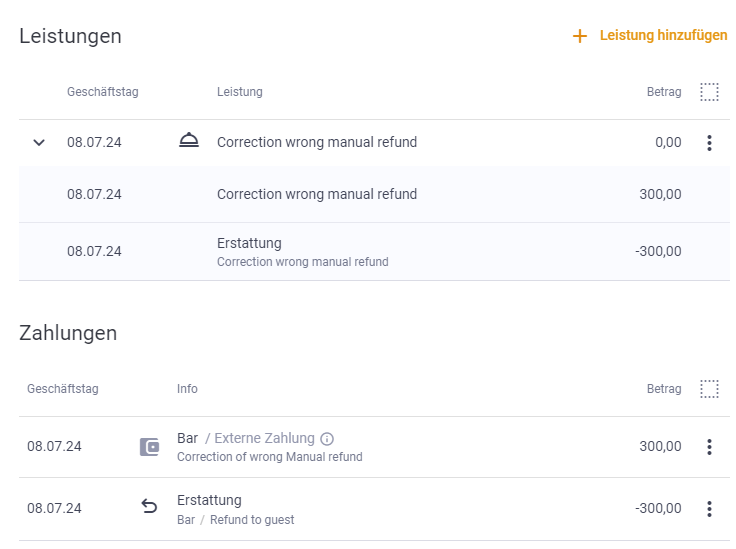736x549 pixels.
Task: Select the 300,00 Correction wrong manual refund sub-row
Action: click(x=374, y=194)
